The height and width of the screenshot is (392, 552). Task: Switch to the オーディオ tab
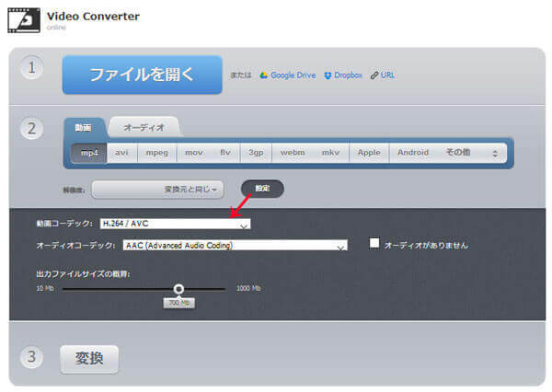click(x=144, y=128)
